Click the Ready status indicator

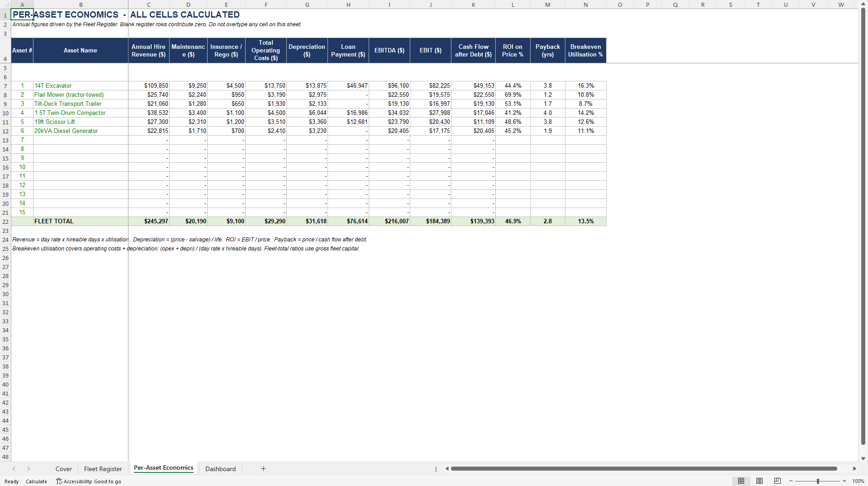(12, 481)
